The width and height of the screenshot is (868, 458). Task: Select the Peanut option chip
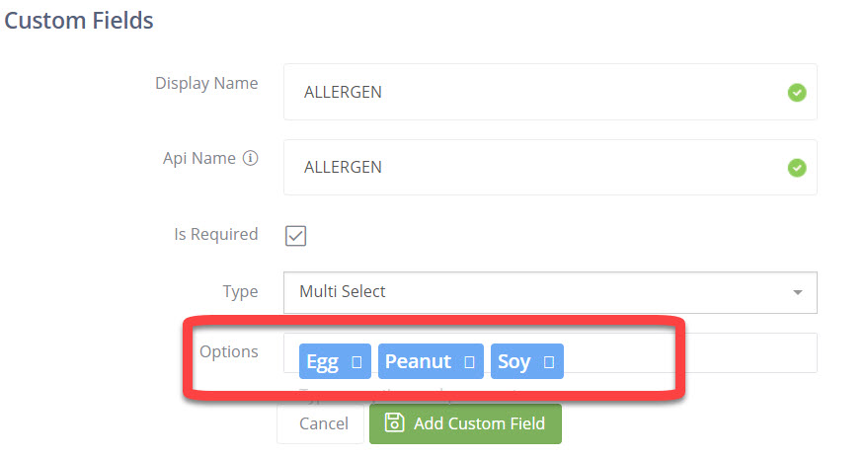point(418,362)
